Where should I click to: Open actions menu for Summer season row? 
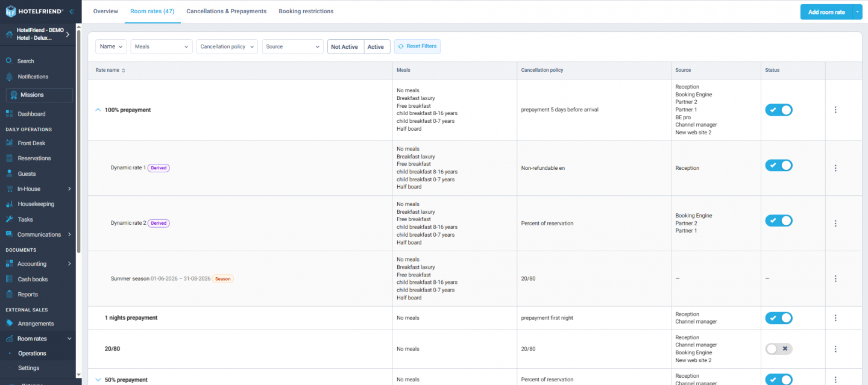pyautogui.click(x=835, y=278)
